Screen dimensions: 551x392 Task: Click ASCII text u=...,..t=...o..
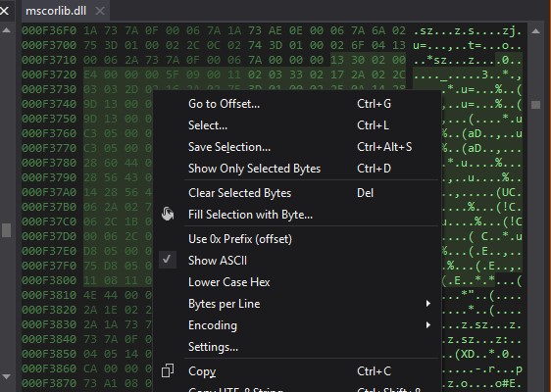tap(468, 45)
